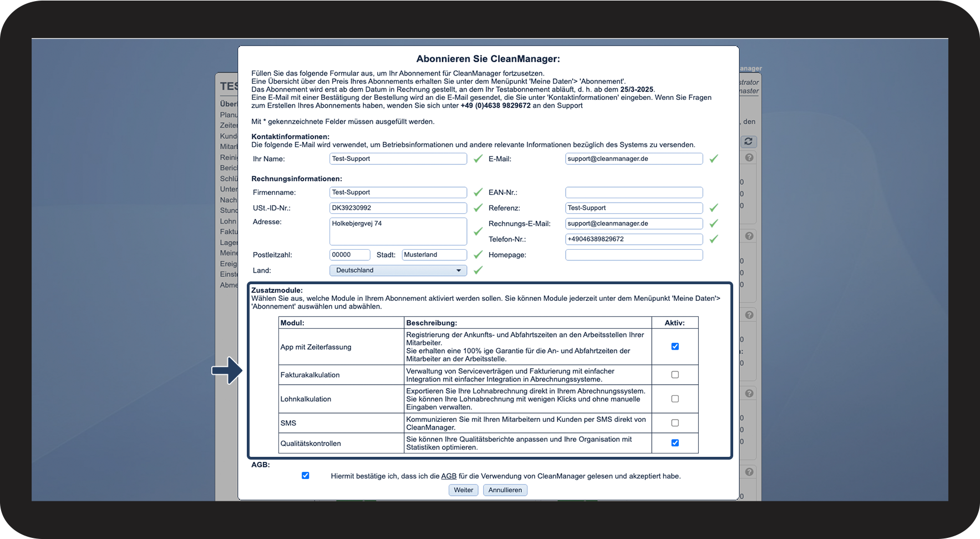Open 'Lohn' in the background sidebar menu

click(228, 221)
